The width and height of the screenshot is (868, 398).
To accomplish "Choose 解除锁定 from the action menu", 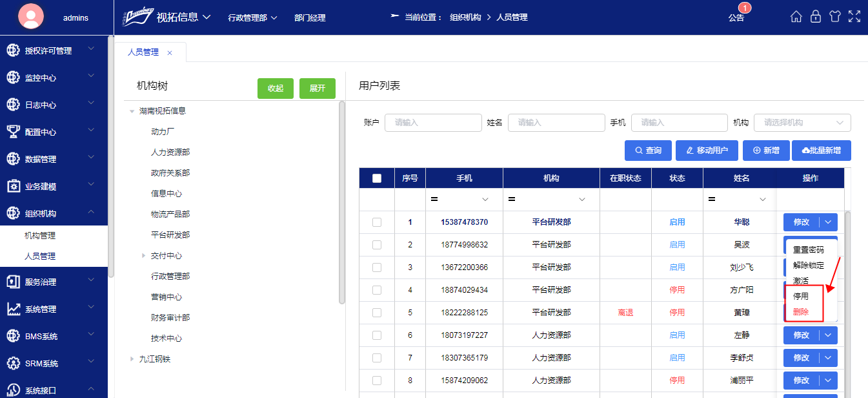I will click(809, 266).
